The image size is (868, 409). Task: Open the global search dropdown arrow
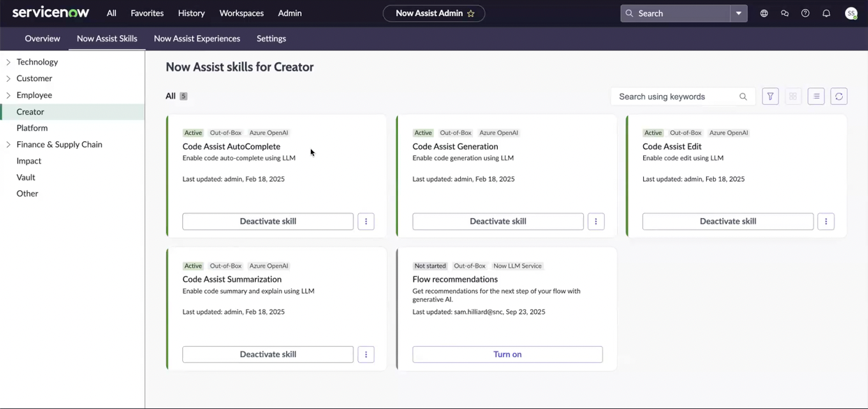[739, 13]
